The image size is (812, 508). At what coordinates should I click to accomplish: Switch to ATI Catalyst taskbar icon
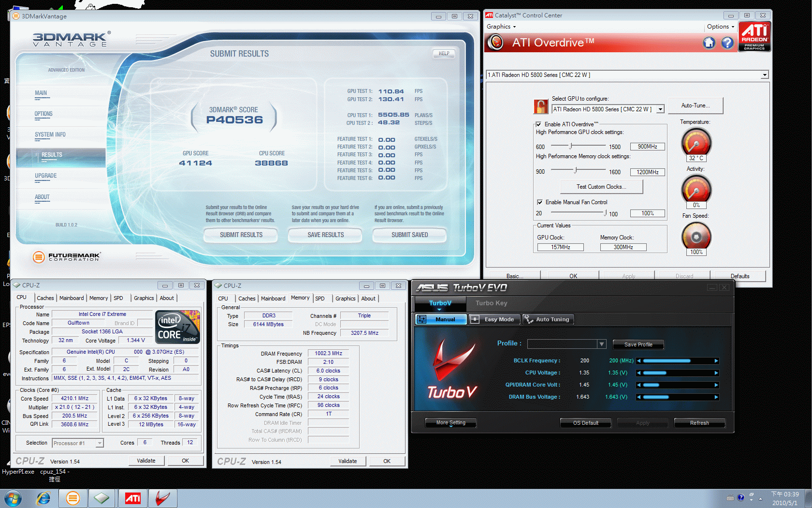coord(133,498)
